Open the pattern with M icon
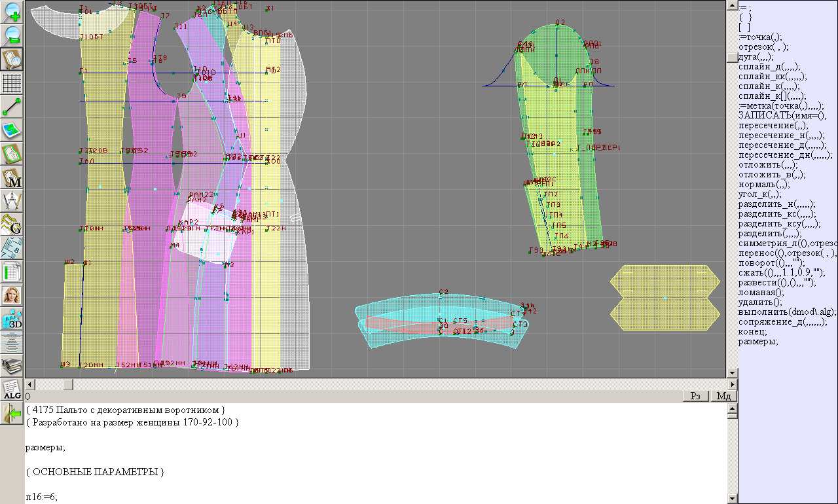The width and height of the screenshot is (838, 504). (12, 178)
